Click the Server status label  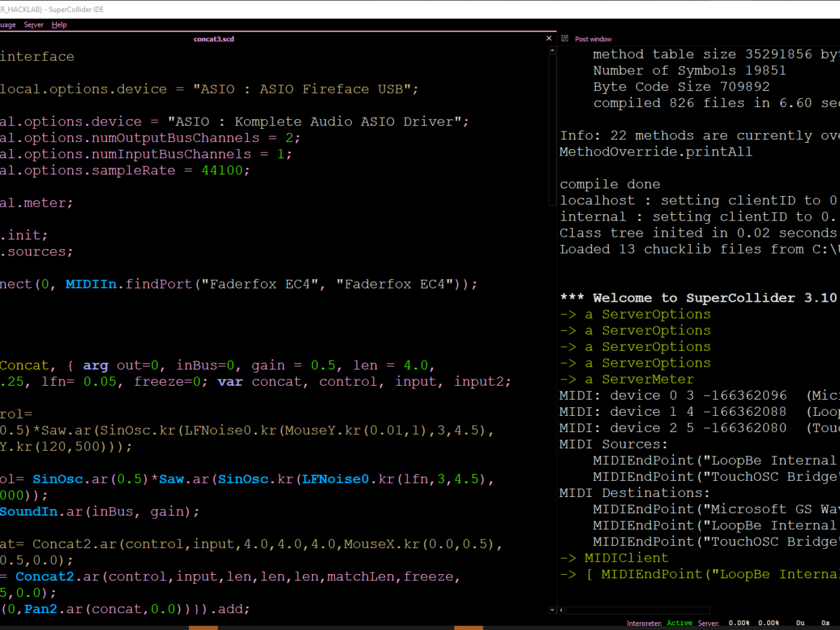click(x=708, y=623)
